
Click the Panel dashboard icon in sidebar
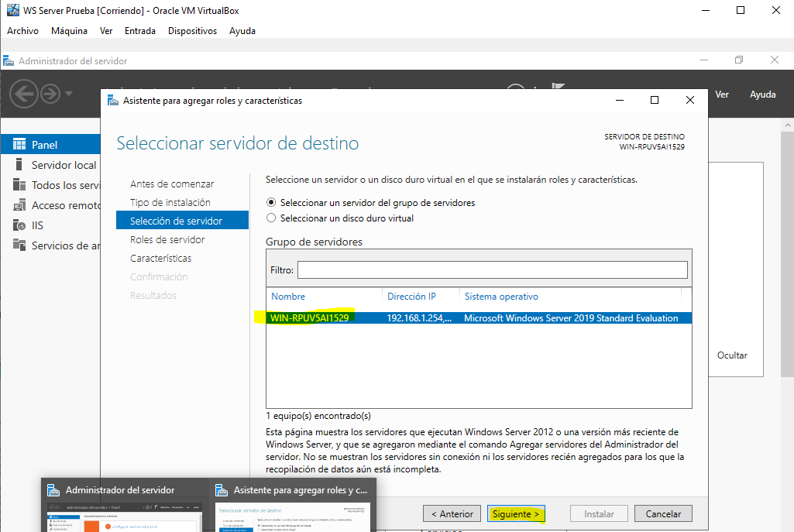[19, 145]
